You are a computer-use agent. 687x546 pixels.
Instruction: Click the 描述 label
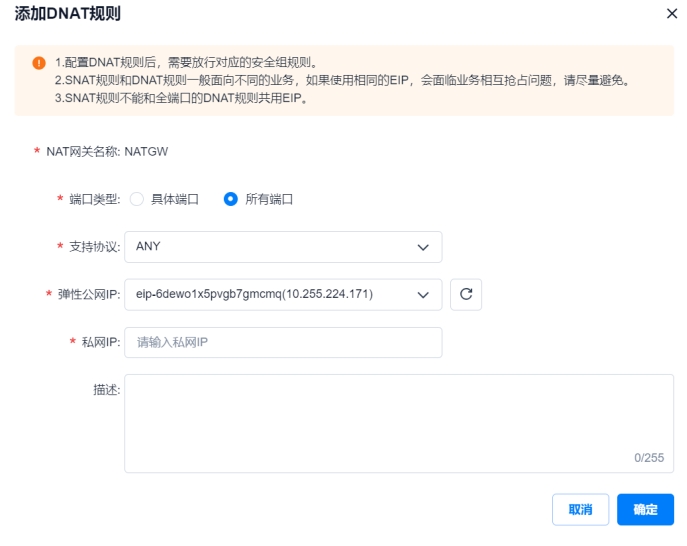[106, 390]
